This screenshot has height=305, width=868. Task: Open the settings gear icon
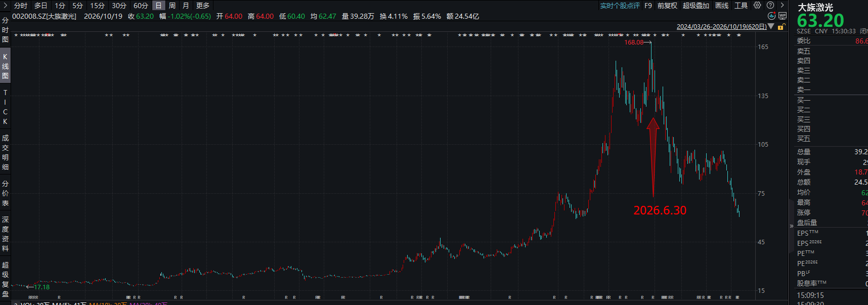[x=757, y=5]
